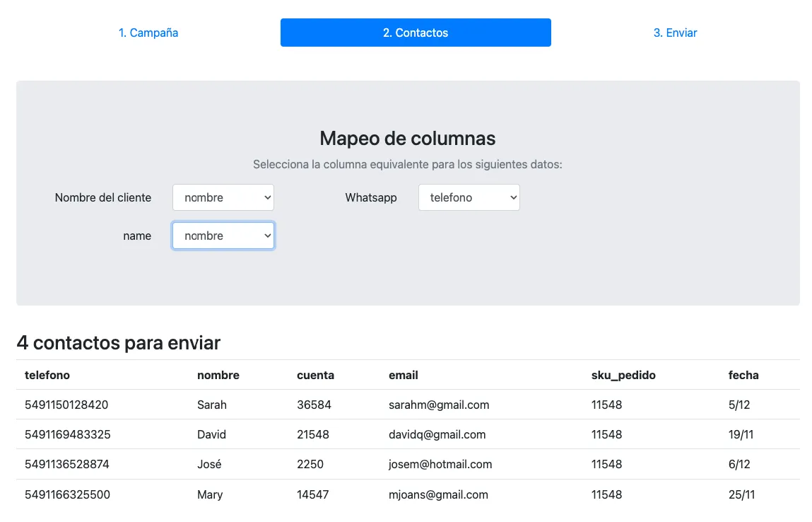Go to the 1. Campaña step
The height and width of the screenshot is (522, 812).
[x=148, y=33]
